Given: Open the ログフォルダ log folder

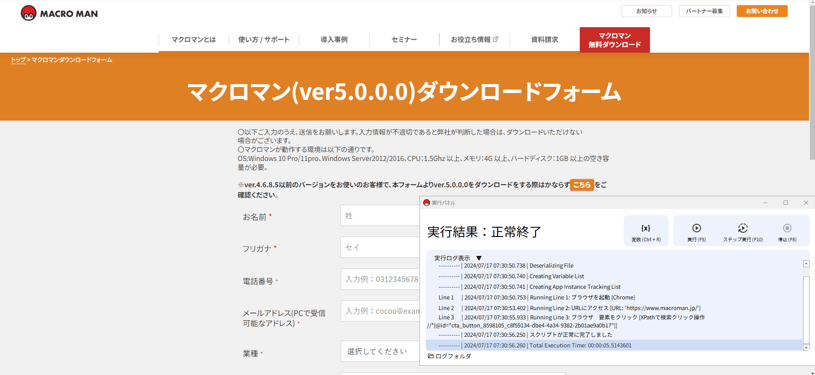Looking at the screenshot, I should point(450,356).
